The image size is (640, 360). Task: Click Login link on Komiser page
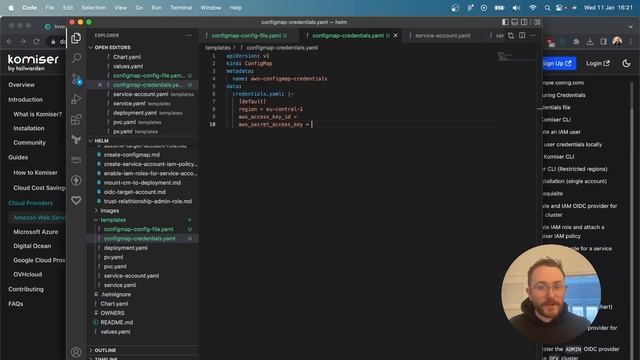coord(598,63)
